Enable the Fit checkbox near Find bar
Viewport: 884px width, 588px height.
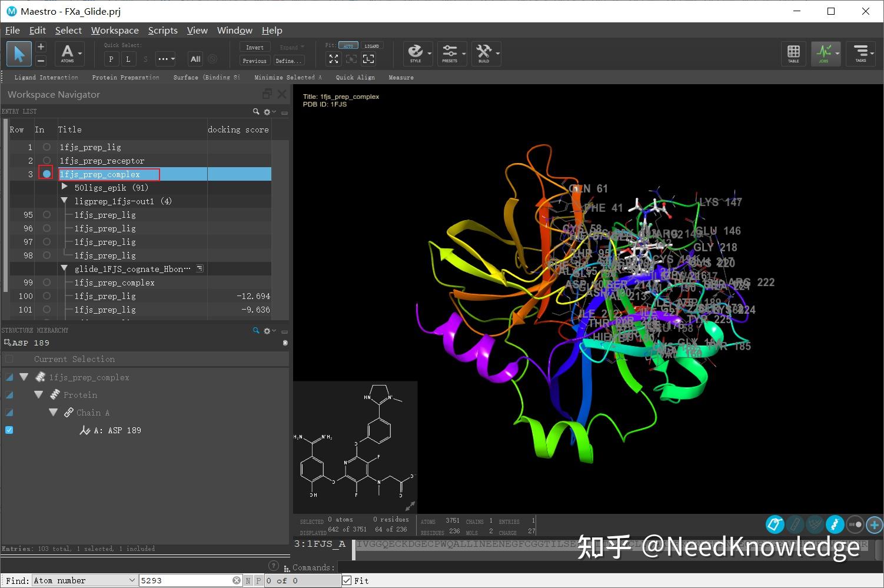(x=347, y=580)
